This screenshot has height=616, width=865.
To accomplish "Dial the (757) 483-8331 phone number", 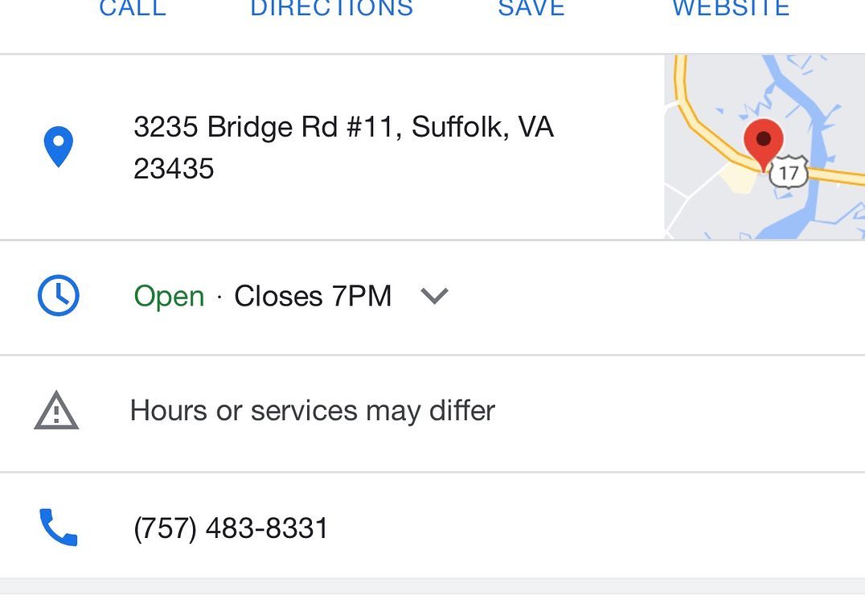I will click(x=231, y=528).
